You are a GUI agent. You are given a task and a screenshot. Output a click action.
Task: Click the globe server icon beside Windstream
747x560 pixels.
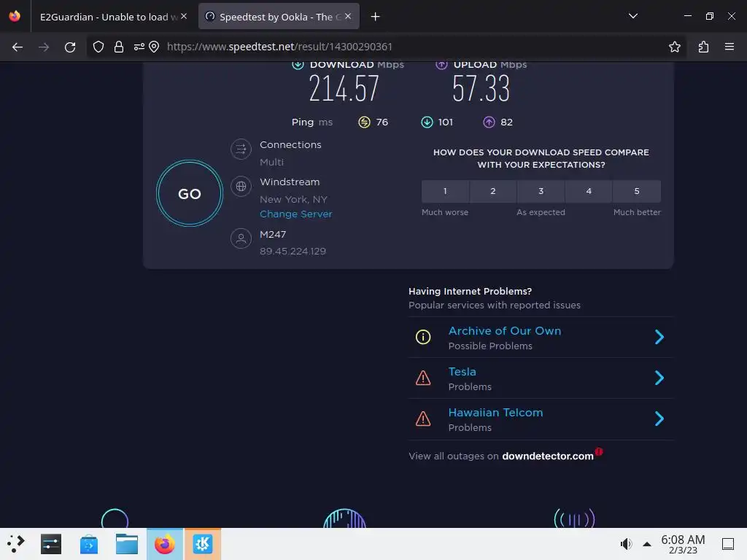[x=241, y=186]
